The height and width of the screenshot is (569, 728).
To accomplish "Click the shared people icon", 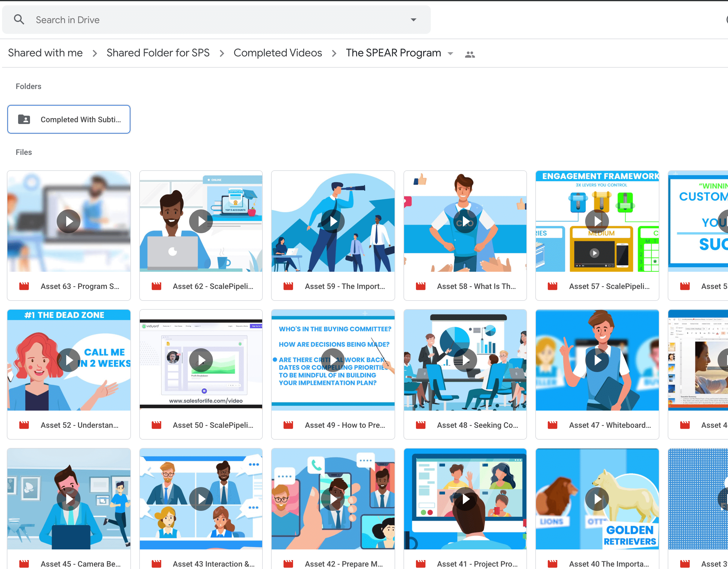I will [470, 54].
